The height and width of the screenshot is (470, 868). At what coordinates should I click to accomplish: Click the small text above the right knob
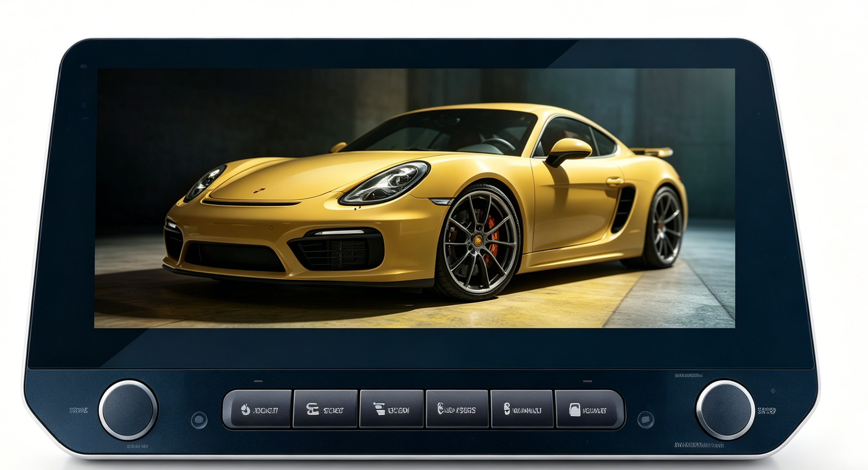(x=688, y=375)
